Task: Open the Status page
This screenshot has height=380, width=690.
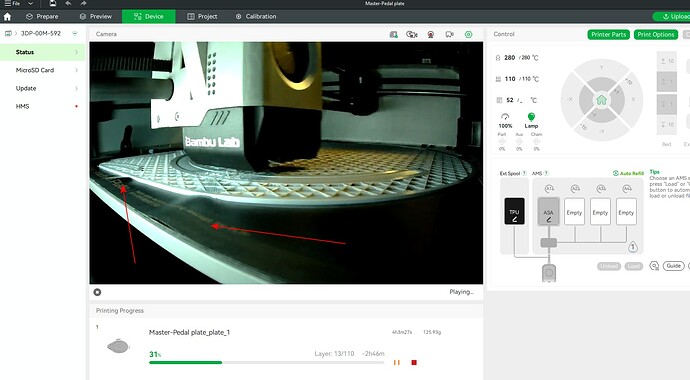Action: point(42,52)
